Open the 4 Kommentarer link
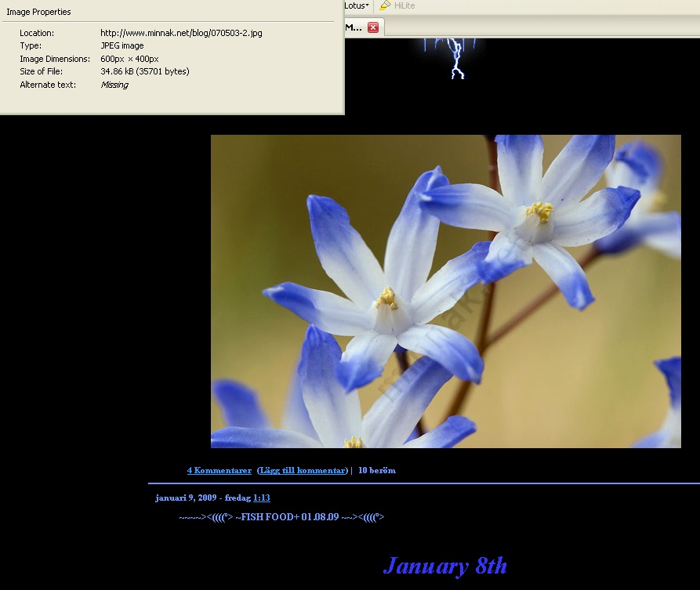 [x=219, y=470]
